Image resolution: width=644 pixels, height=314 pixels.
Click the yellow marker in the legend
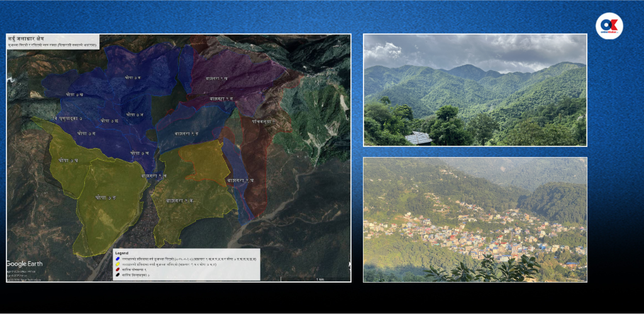tap(118, 263)
